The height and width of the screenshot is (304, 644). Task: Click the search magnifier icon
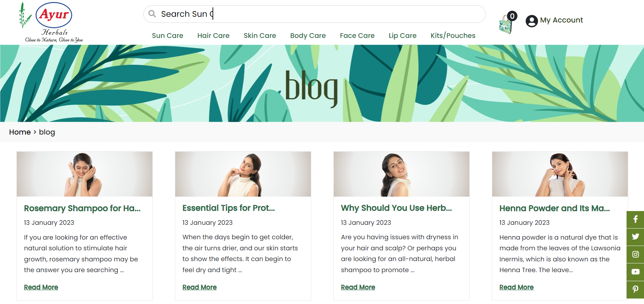click(152, 14)
